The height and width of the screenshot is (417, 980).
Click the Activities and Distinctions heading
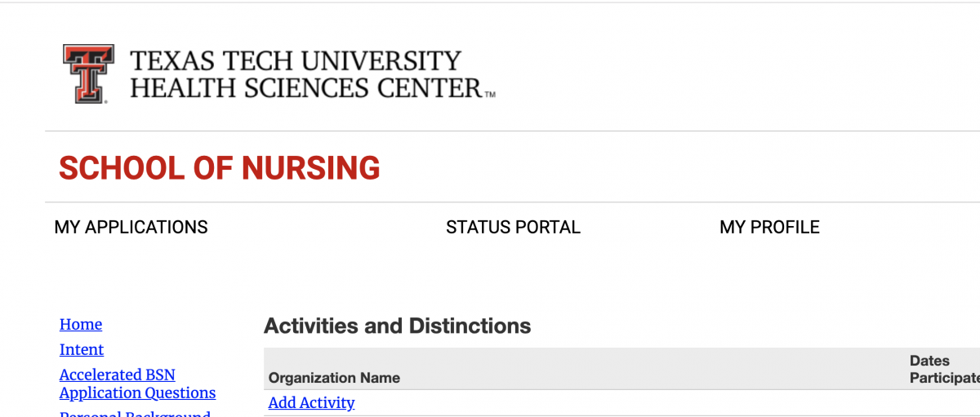[397, 326]
